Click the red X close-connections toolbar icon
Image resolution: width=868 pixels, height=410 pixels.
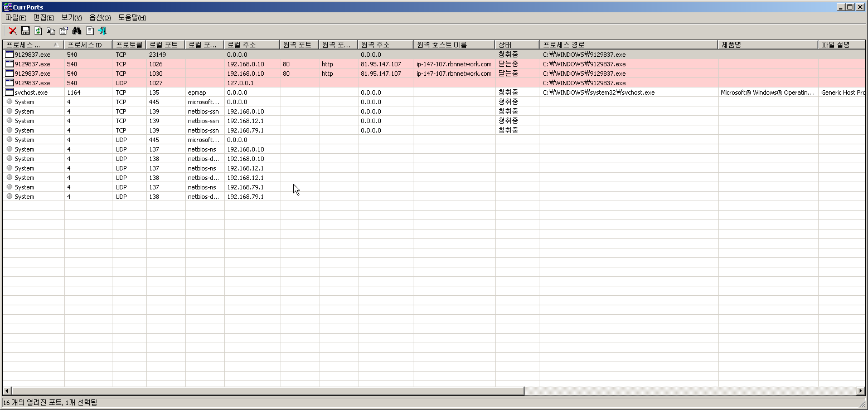pyautogui.click(x=12, y=31)
